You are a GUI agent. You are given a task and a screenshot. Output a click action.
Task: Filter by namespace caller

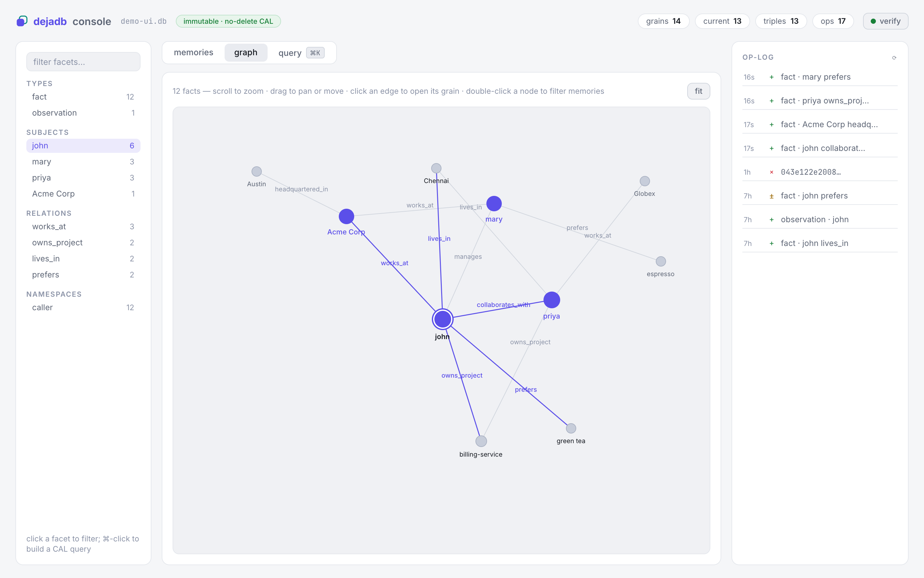(x=83, y=308)
